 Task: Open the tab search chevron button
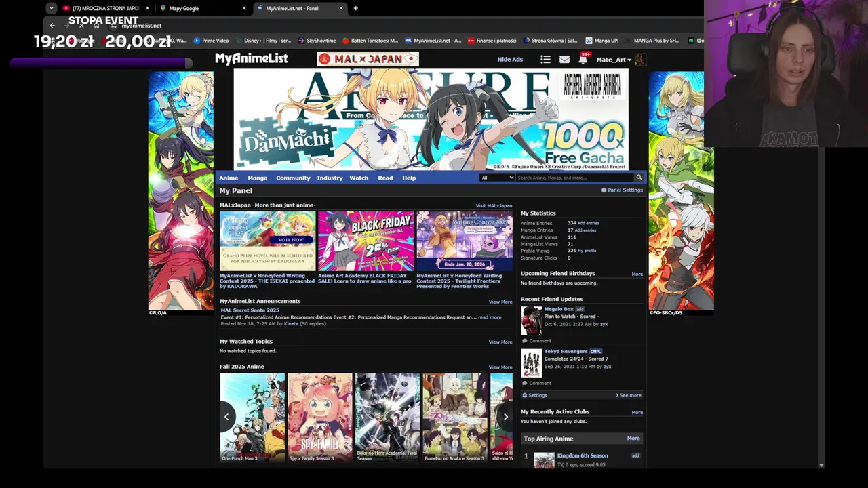tap(52, 8)
